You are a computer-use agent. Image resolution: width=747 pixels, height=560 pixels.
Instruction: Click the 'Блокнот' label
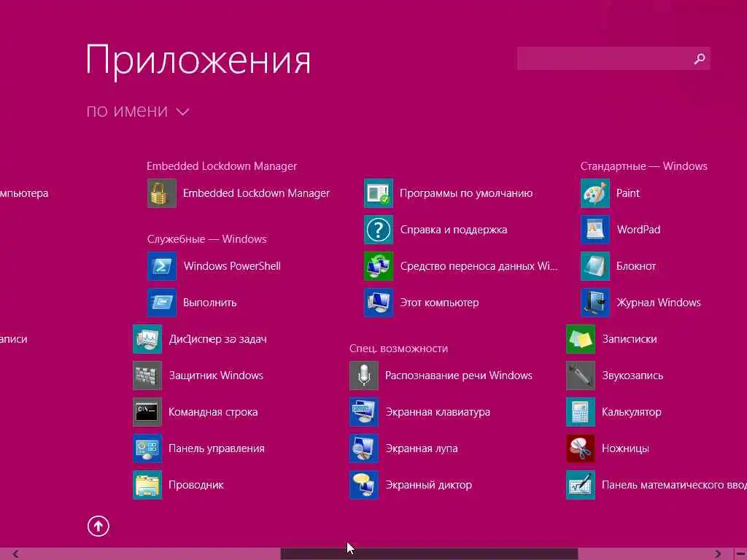pyautogui.click(x=636, y=266)
